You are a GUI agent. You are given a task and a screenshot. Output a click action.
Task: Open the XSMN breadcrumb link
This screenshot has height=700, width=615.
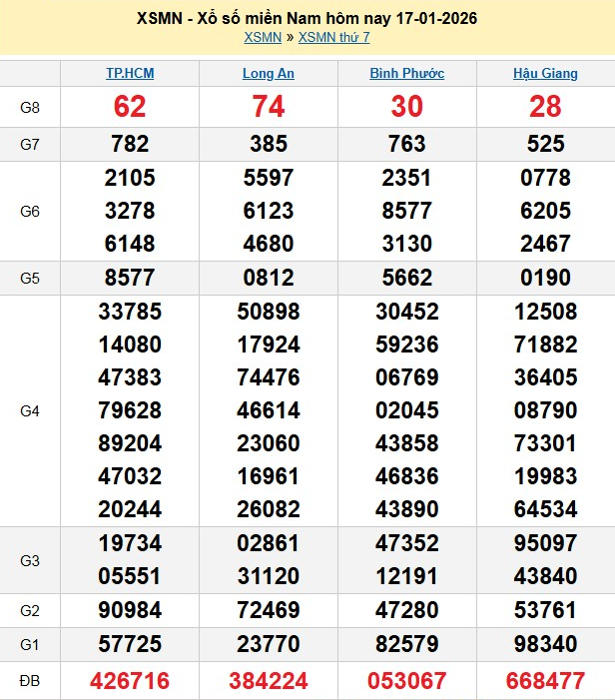pyautogui.click(x=262, y=38)
